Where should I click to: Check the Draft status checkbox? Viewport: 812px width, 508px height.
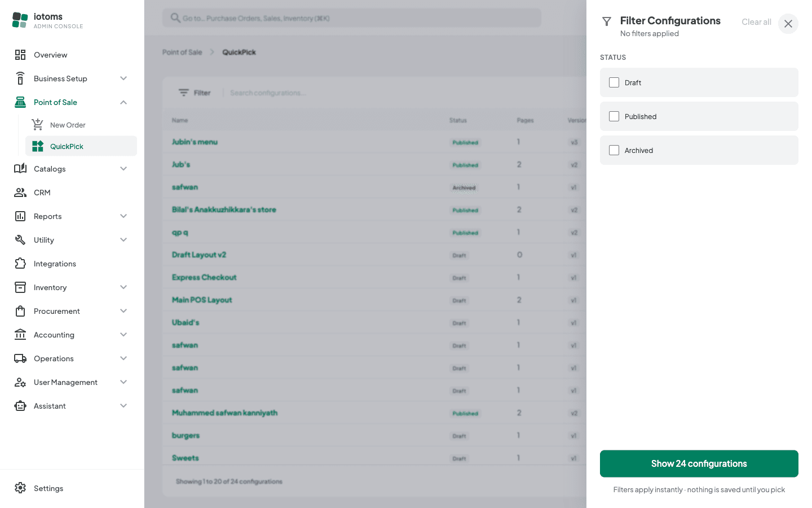(614, 82)
